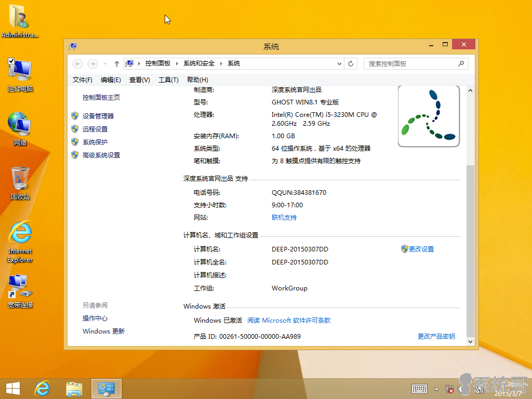Open 高级系统设置 from sidebar
Screen dimensions: 532x399
[x=101, y=155]
